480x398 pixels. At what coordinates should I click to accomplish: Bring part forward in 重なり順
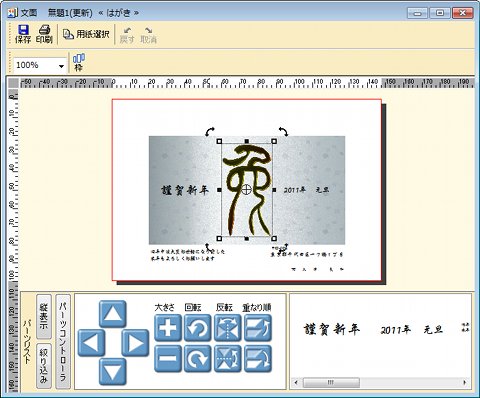258,328
